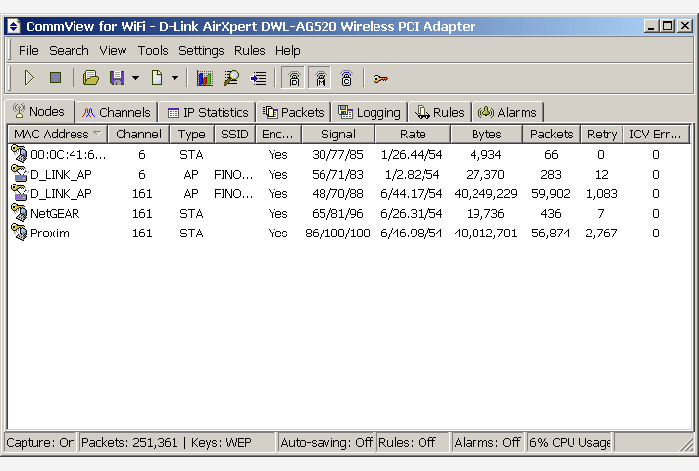Open the find packet magnifier icon
Screen dimensions: 699x471
(231, 78)
